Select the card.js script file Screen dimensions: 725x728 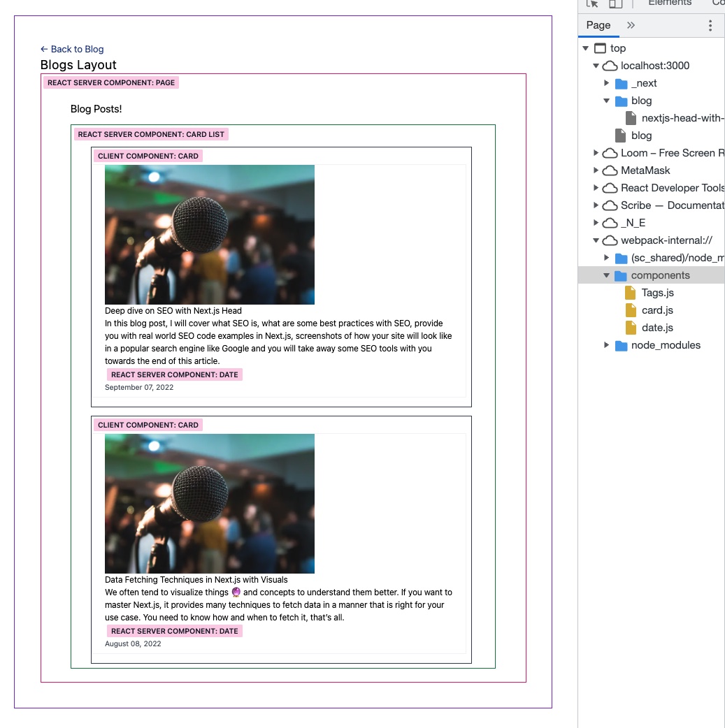(x=656, y=310)
